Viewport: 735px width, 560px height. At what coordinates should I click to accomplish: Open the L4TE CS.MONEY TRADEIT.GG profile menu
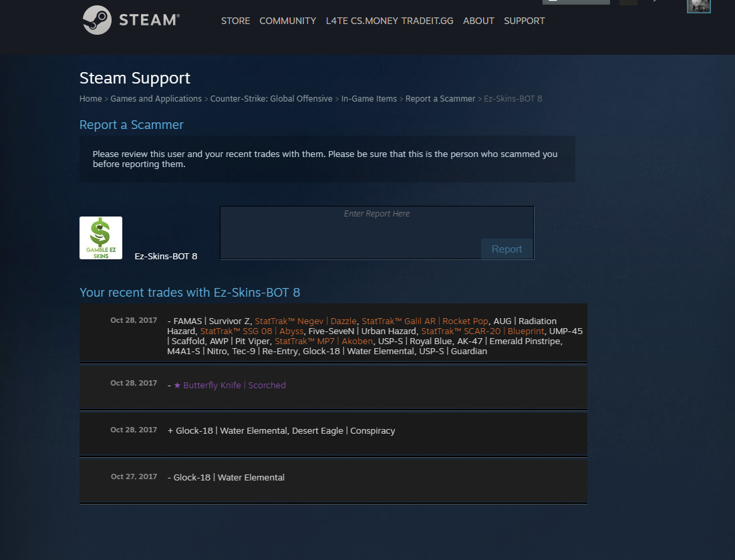390,21
